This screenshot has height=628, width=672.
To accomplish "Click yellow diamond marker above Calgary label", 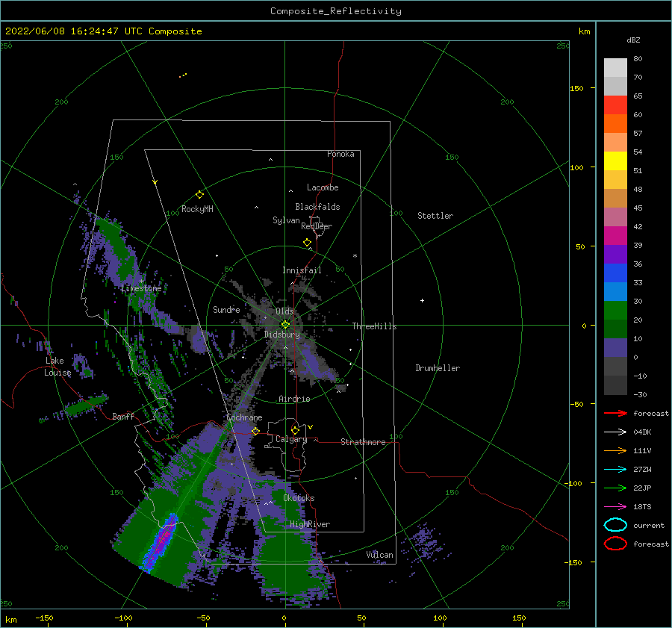I will tap(295, 430).
